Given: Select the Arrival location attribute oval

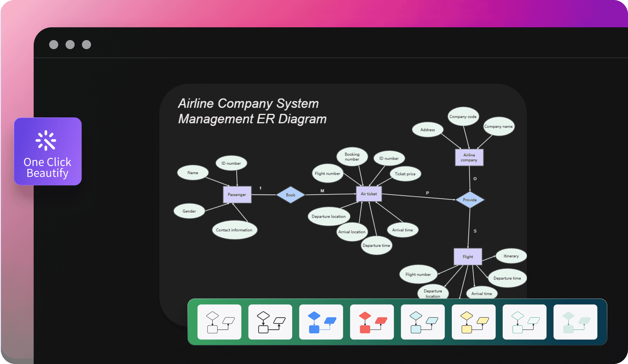Looking at the screenshot, I should (352, 232).
